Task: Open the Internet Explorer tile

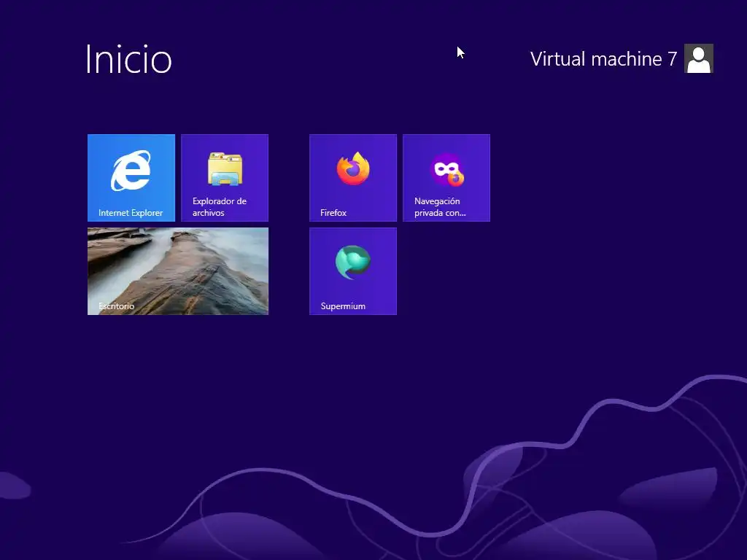Action: 131,178
